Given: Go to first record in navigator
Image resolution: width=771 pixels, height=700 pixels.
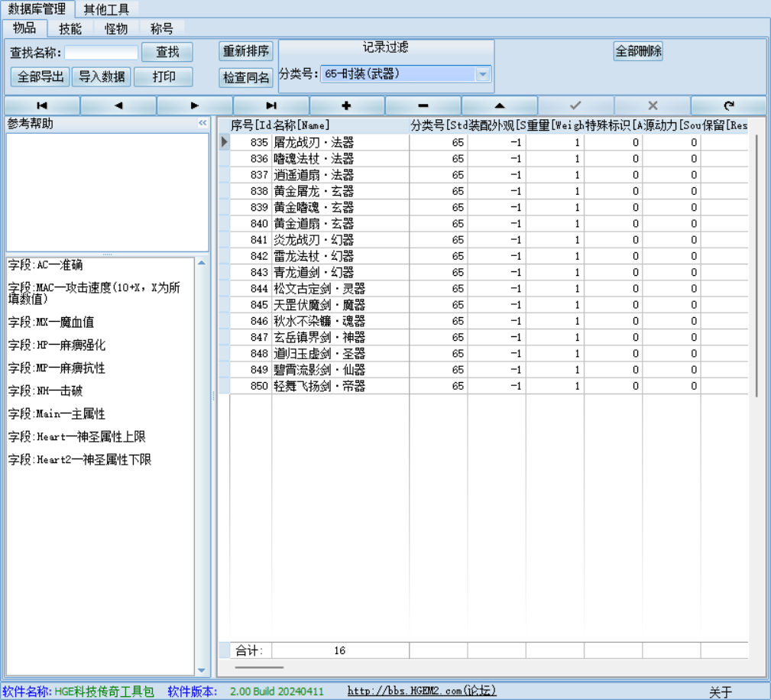Looking at the screenshot, I should (x=42, y=105).
